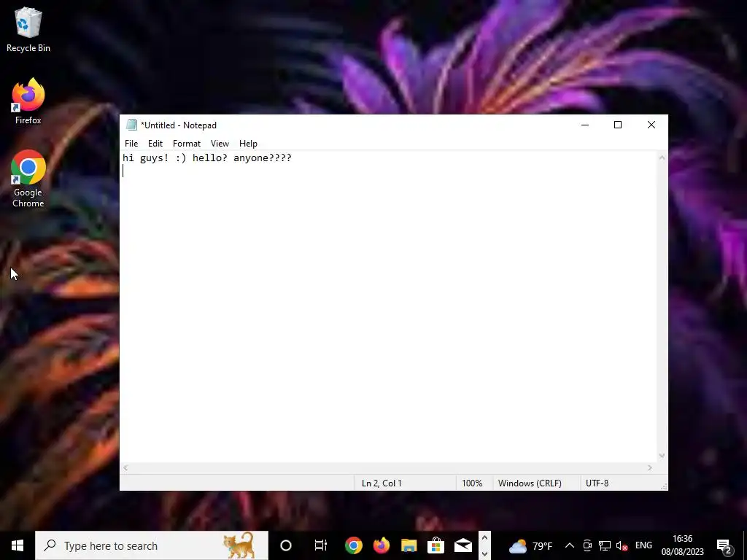Screen dimensions: 747x560
Task: Click the Cortana circle icon in taskbar
Action: (286, 545)
